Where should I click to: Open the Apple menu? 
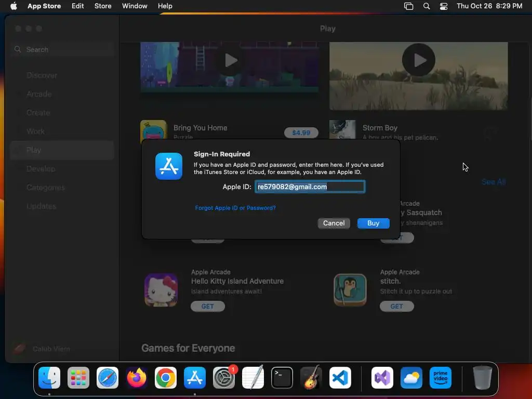(14, 6)
